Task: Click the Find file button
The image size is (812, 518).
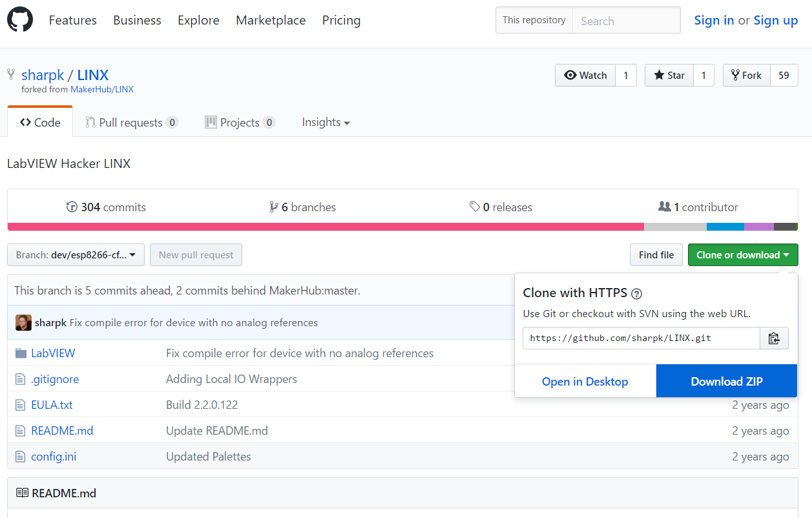Action: (656, 255)
